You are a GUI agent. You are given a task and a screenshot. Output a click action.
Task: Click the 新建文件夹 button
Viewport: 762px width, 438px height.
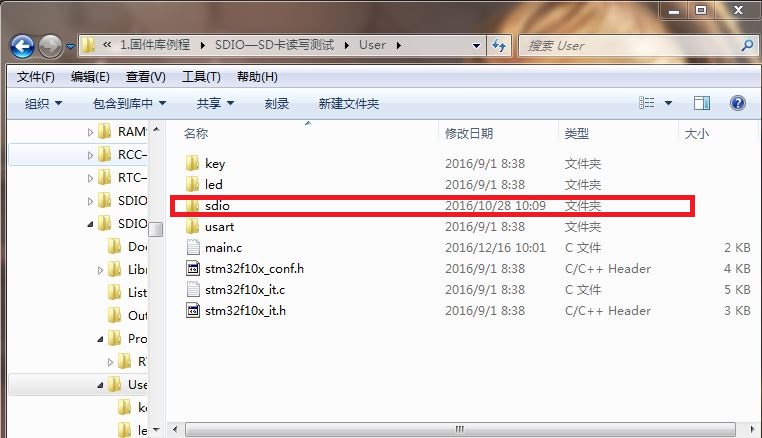pos(348,104)
